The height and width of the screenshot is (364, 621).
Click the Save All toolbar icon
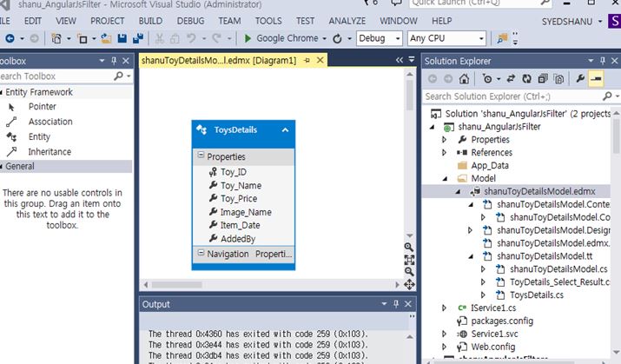(138, 38)
